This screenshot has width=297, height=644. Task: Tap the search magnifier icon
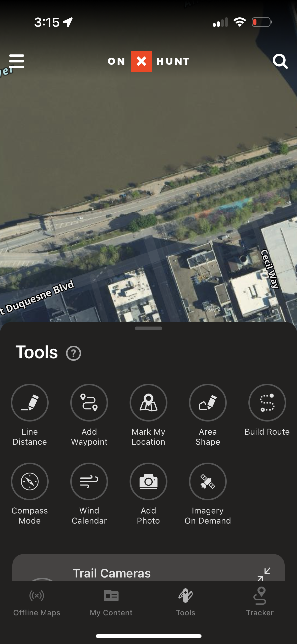280,61
